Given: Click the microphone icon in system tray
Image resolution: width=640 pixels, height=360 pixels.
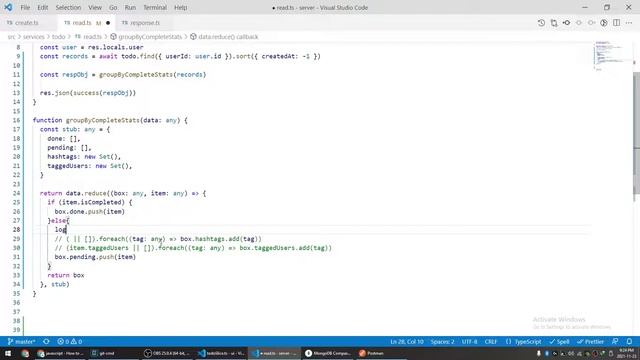Looking at the screenshot, I should pos(538,353).
